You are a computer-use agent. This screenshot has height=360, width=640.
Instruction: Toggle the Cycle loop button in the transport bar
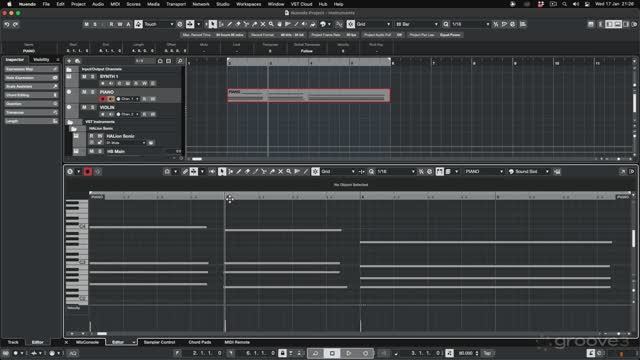pyautogui.click(x=315, y=353)
